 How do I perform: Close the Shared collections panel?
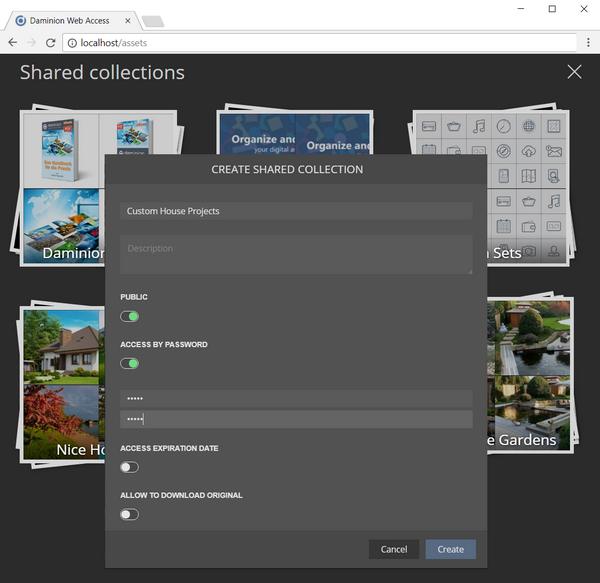(x=574, y=72)
